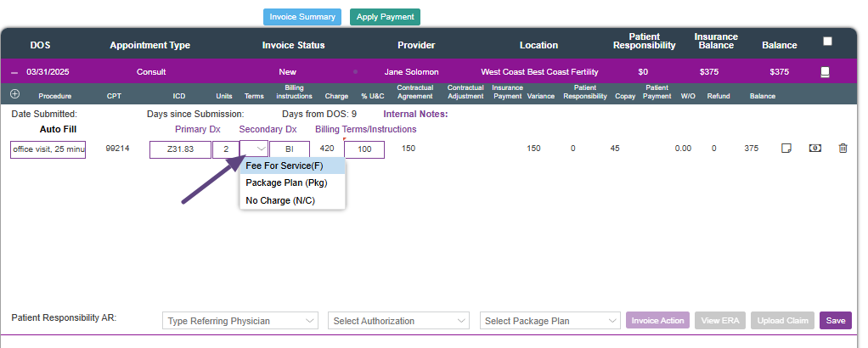Click the document icon in the invoice row

(824, 72)
